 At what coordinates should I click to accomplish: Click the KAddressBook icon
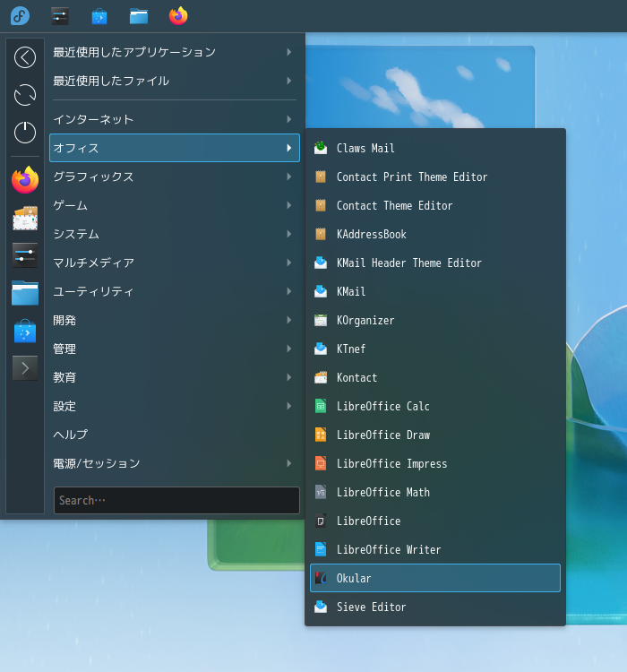pos(321,234)
